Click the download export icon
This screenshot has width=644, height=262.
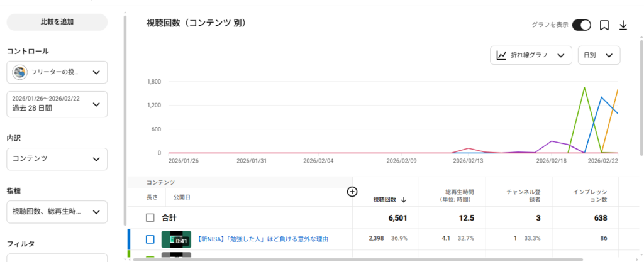pos(623,25)
